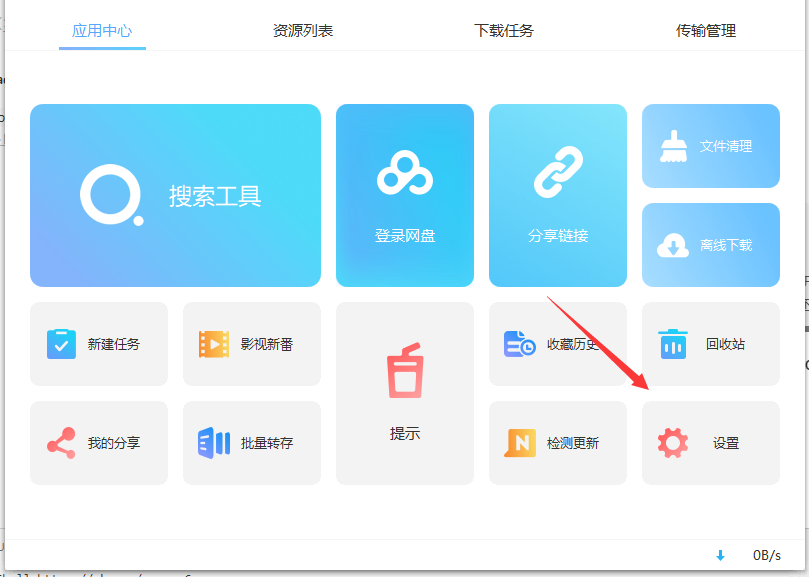Click the download speed arrow in status bar
809x577 pixels.
(720, 555)
